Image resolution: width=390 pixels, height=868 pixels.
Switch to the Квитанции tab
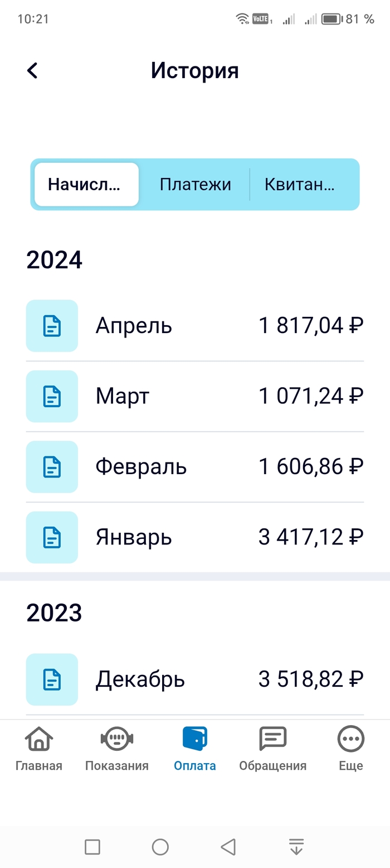click(x=300, y=185)
